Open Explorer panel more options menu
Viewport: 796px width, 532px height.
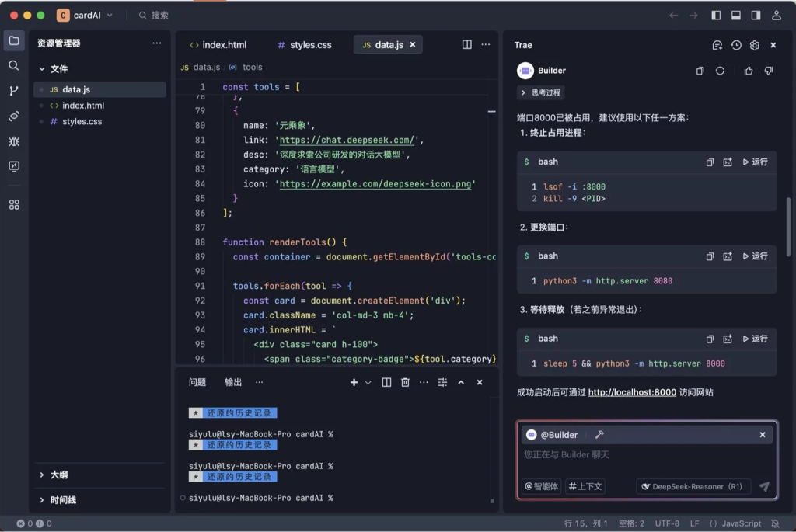(x=157, y=43)
